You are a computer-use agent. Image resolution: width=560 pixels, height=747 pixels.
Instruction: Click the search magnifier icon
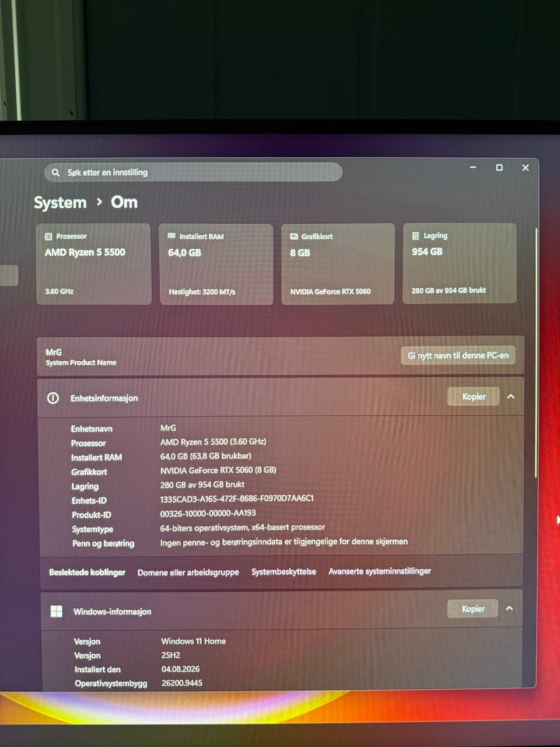[55, 173]
